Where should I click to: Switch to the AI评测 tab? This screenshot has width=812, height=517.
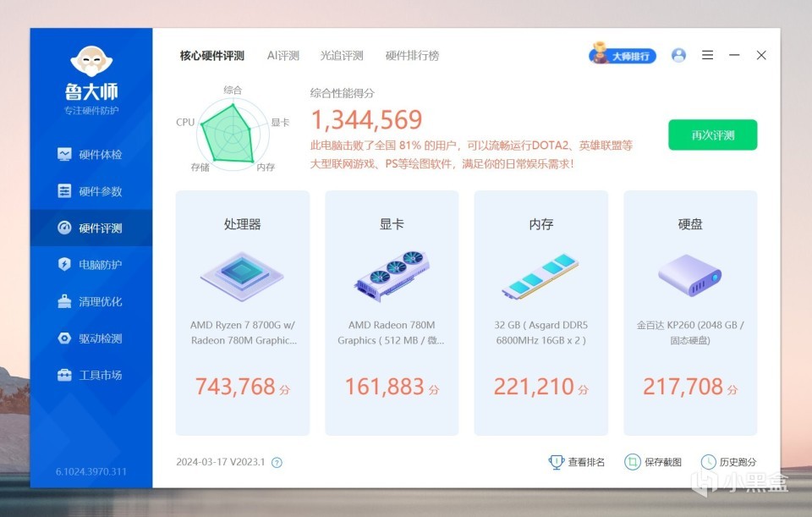coord(283,56)
